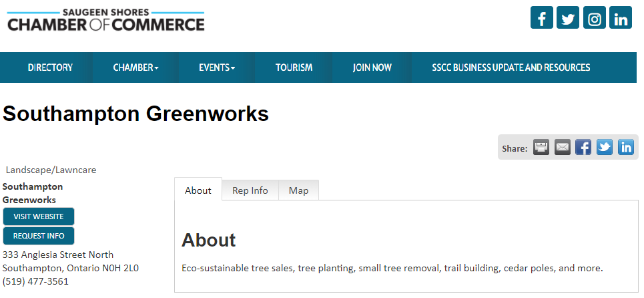Viewport: 644px width, 298px height.
Task: Click the phone number (519) 477-3561
Action: coord(35,281)
